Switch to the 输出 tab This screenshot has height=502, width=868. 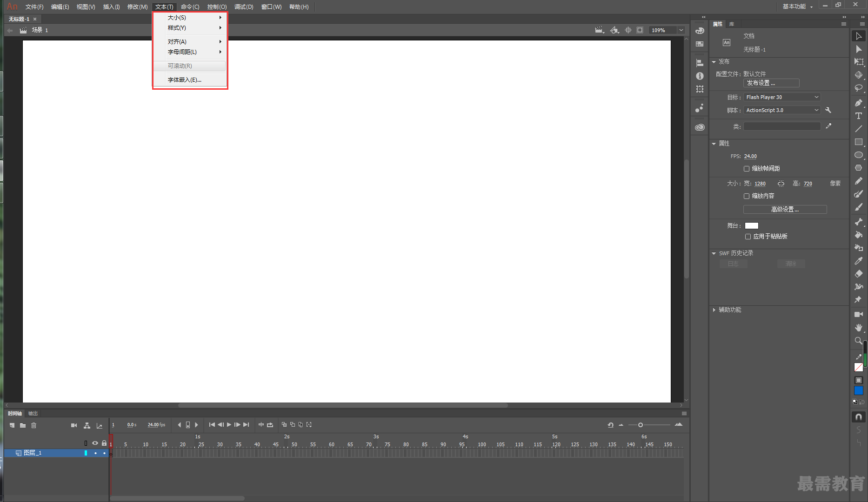pos(33,414)
